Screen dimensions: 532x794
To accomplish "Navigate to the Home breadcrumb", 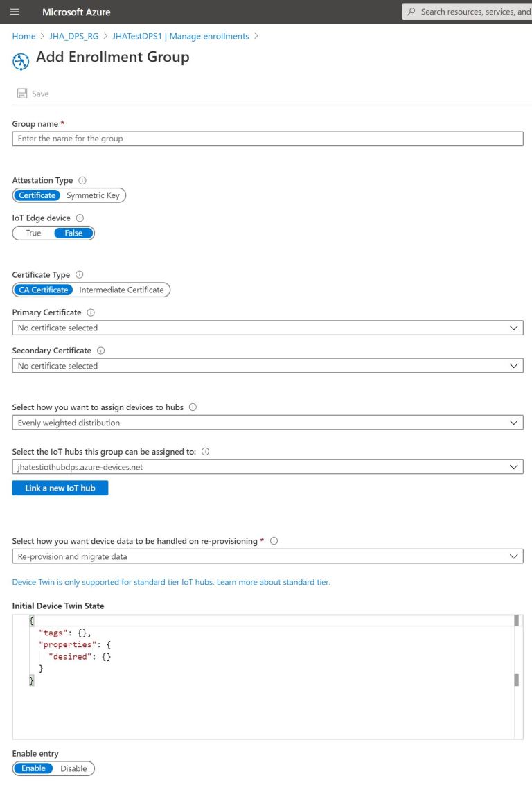I will pos(23,36).
